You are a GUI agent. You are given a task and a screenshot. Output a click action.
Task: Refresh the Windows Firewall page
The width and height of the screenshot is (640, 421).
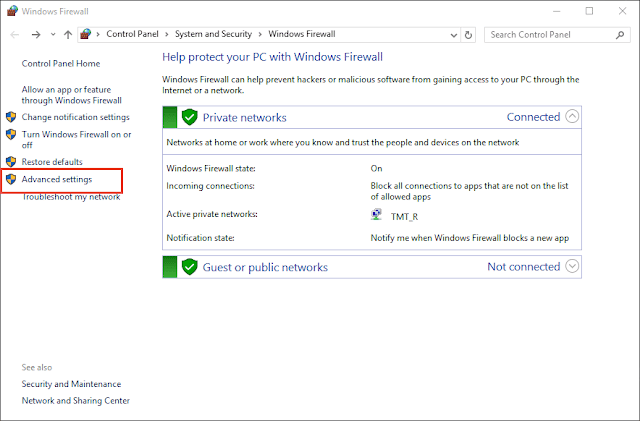[468, 35]
